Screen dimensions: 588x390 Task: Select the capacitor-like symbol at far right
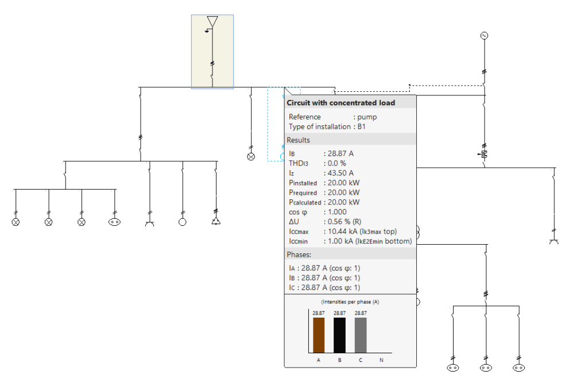click(554, 241)
